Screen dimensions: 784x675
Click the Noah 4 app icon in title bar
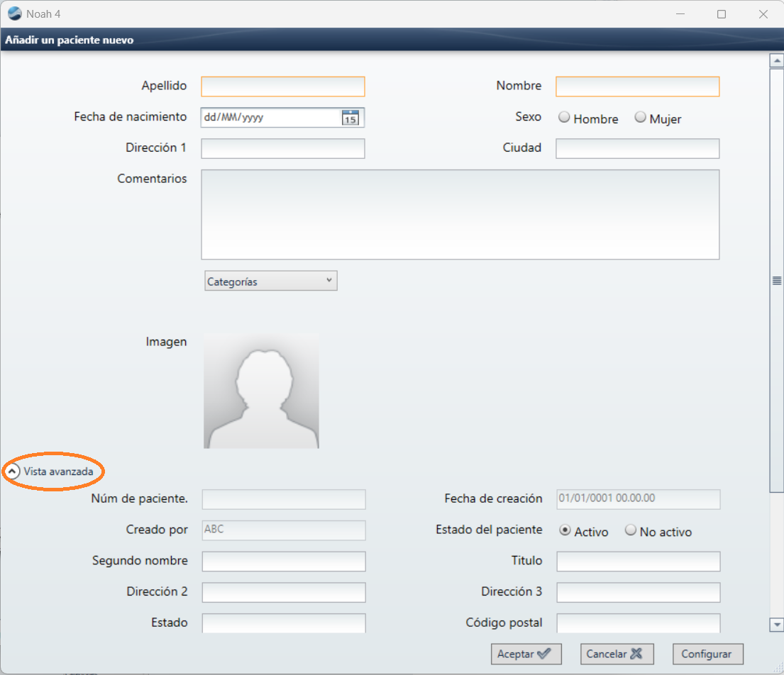(x=14, y=13)
